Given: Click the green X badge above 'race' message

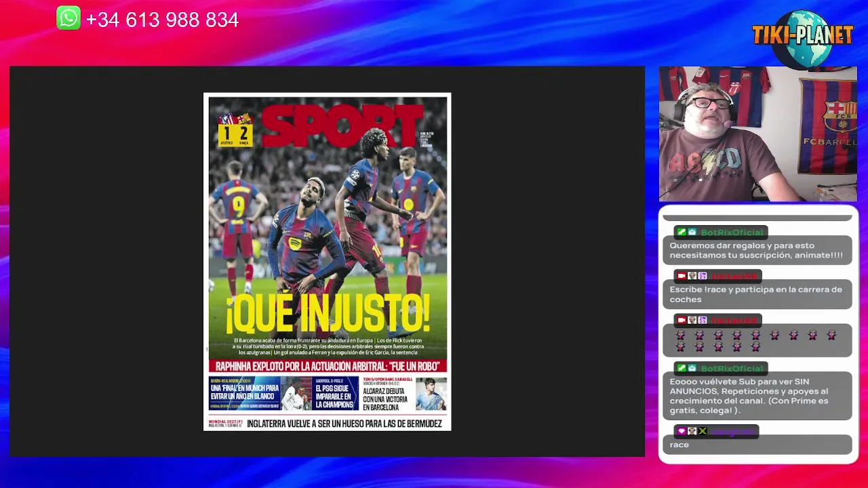Looking at the screenshot, I should point(703,431).
